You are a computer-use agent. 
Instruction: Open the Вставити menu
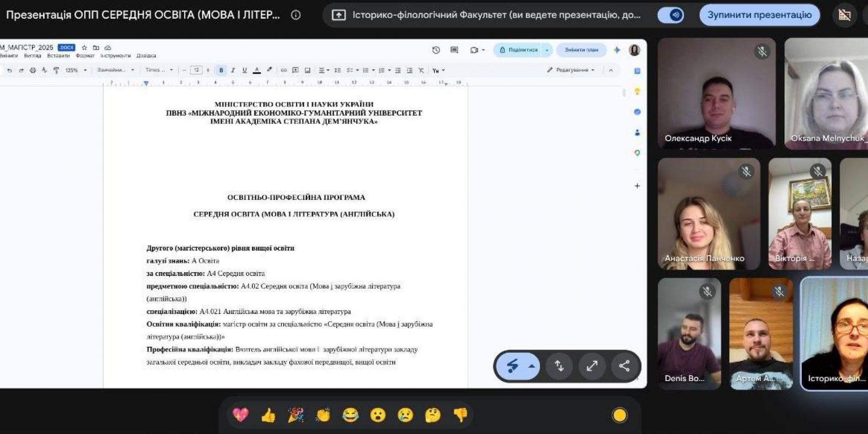pyautogui.click(x=58, y=56)
